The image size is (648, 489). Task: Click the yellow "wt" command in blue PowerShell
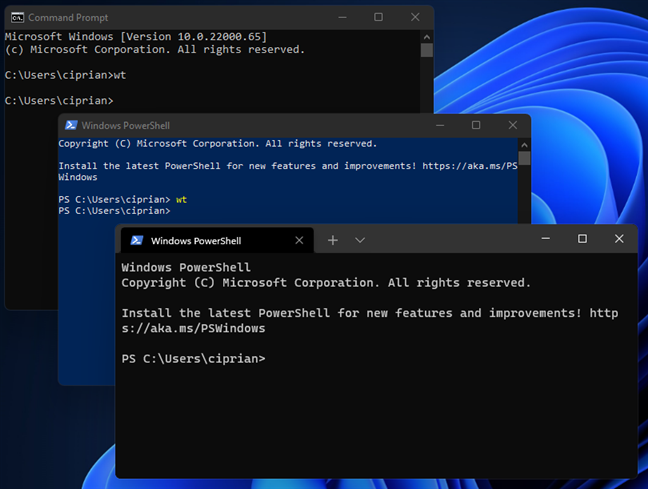(181, 200)
